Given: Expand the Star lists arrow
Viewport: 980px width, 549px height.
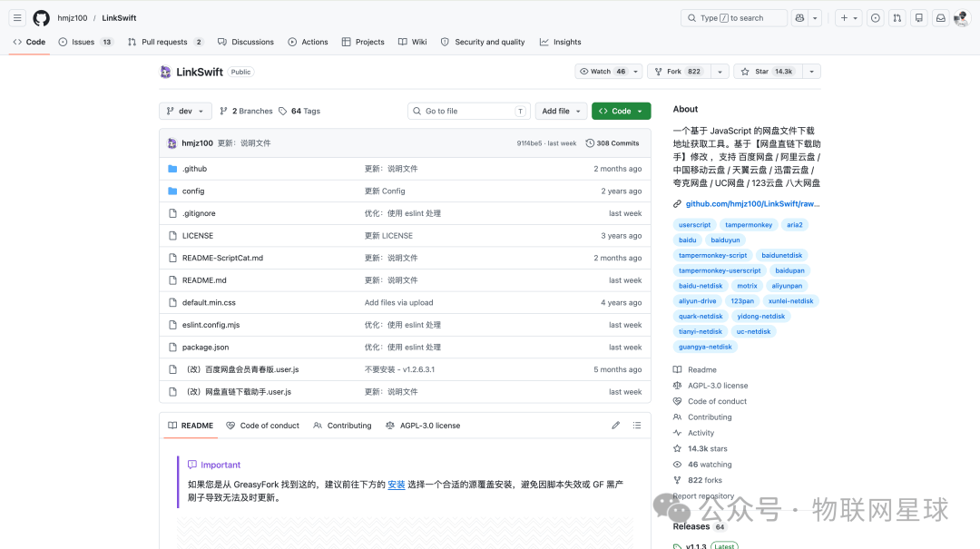Looking at the screenshot, I should 811,72.
